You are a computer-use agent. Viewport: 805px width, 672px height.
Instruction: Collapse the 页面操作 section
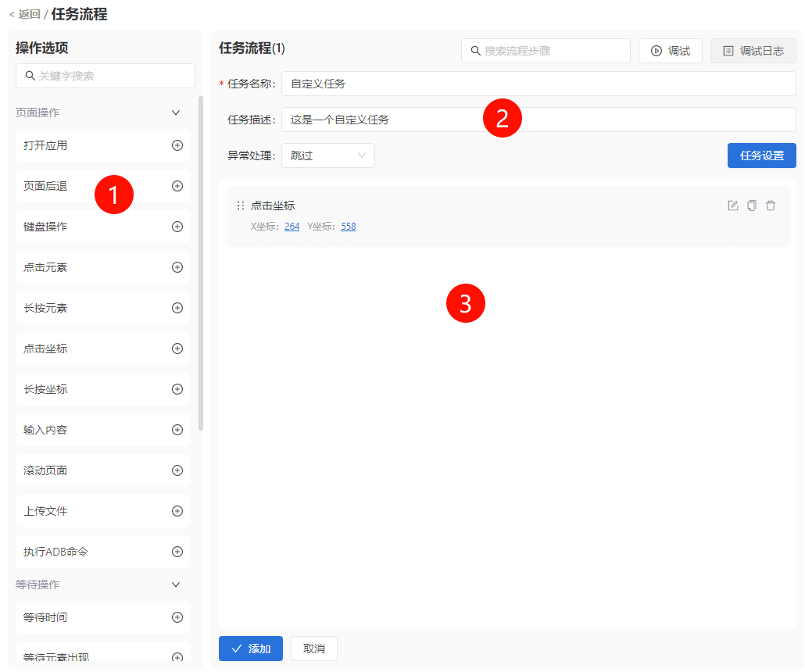coord(176,113)
